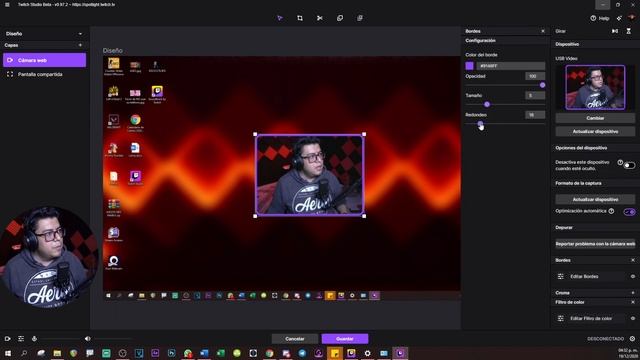Open the user avatar at top right

click(632, 18)
